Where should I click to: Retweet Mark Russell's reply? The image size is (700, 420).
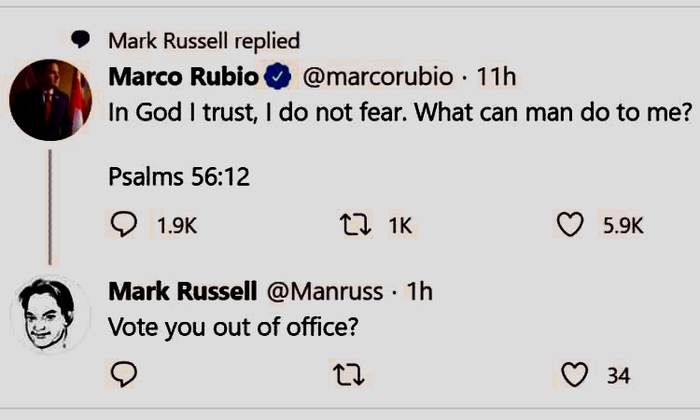349,375
